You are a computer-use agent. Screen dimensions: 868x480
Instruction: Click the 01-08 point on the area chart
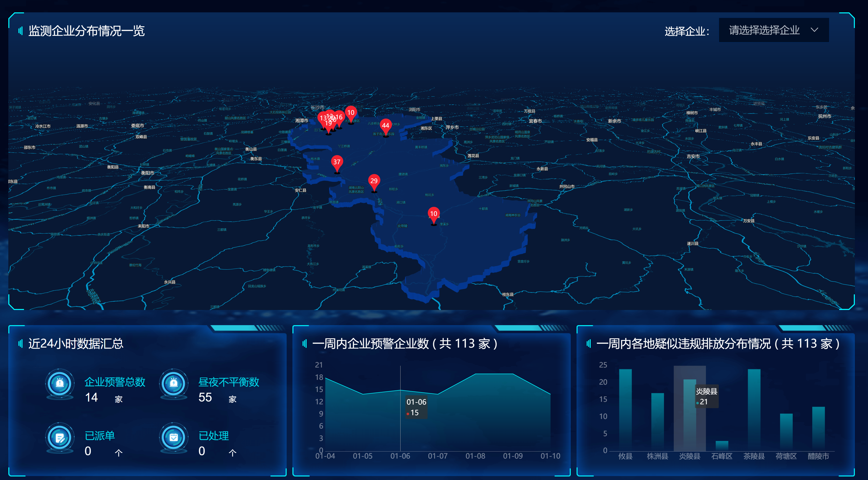click(475, 374)
